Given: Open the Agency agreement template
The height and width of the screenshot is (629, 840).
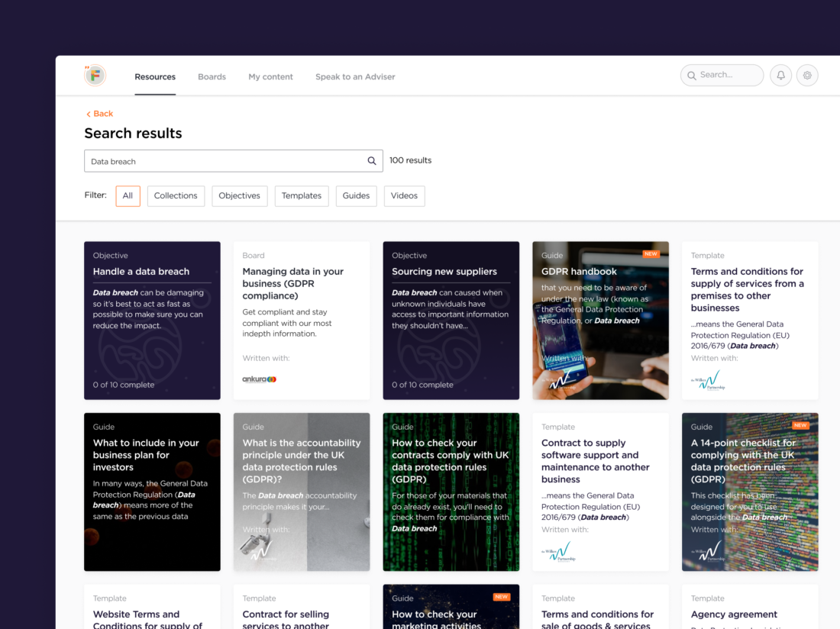Looking at the screenshot, I should click(750, 607).
